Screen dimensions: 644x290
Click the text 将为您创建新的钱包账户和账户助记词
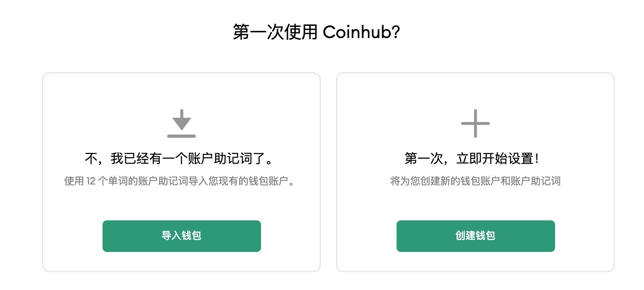click(x=475, y=181)
